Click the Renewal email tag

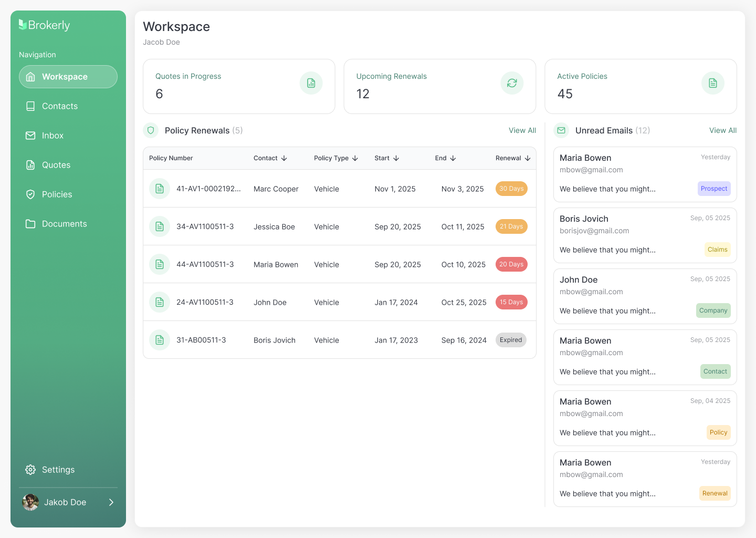715,493
